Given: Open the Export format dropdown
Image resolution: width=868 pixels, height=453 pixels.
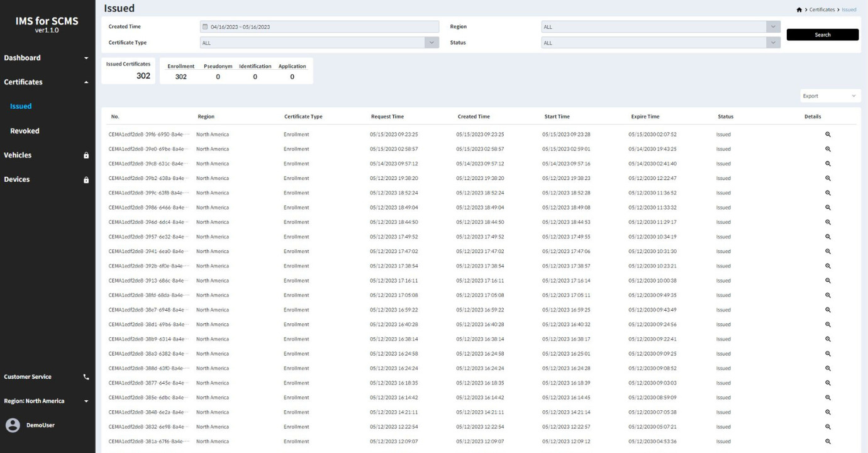Looking at the screenshot, I should pos(830,95).
